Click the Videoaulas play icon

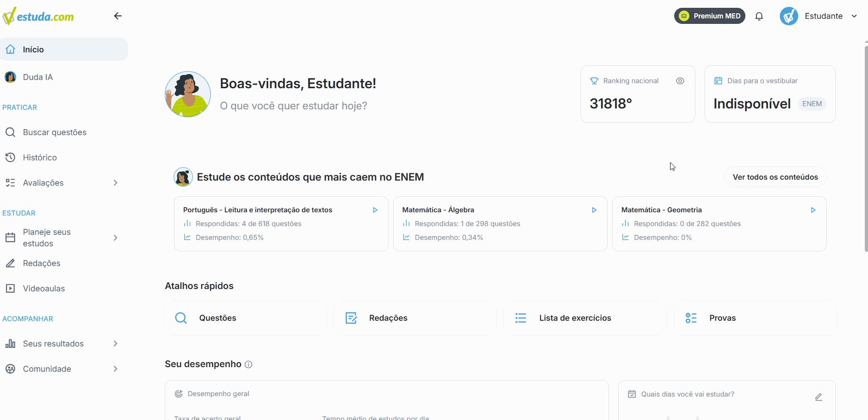tap(11, 289)
